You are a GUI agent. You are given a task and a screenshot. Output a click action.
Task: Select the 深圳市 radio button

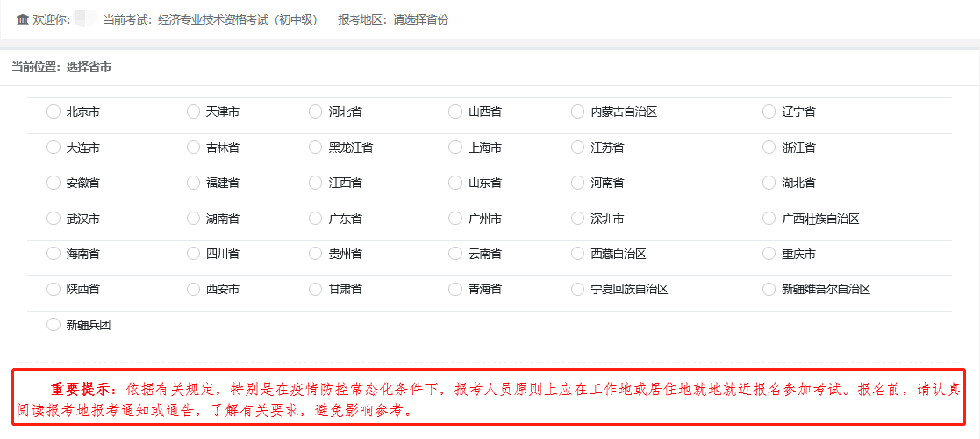[577, 219]
